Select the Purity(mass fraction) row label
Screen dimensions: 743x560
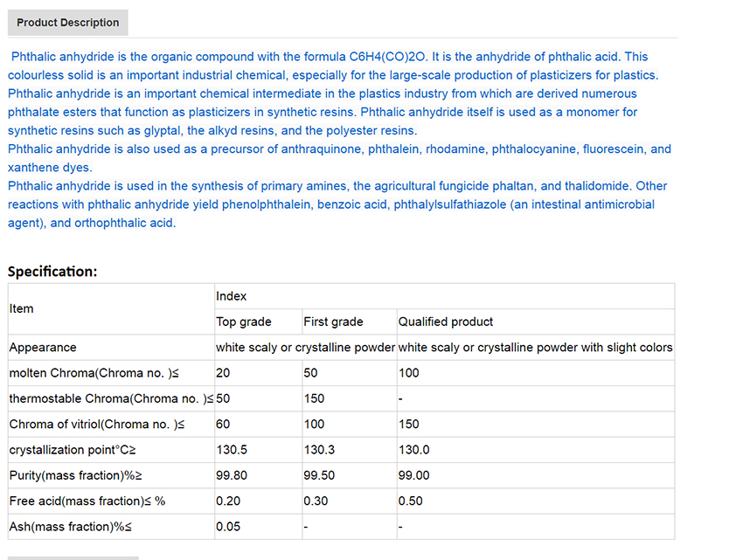pos(76,475)
